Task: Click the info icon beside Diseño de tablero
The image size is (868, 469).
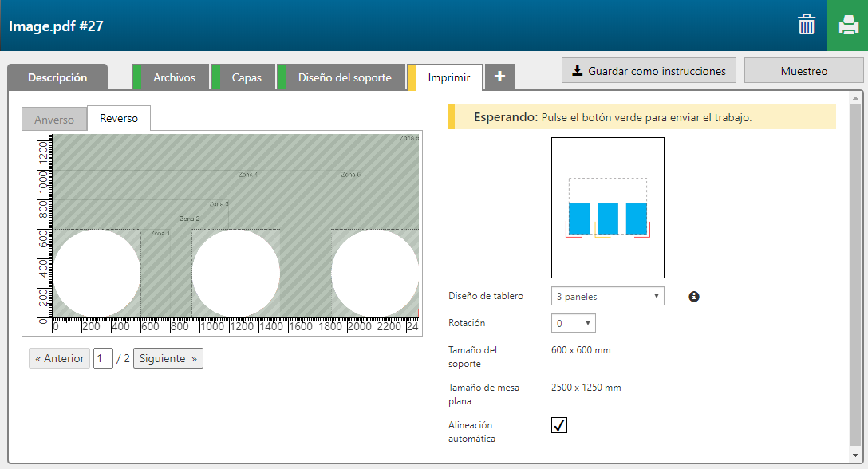Action: coord(694,297)
